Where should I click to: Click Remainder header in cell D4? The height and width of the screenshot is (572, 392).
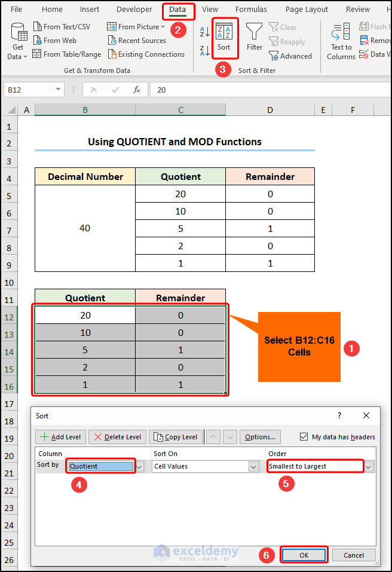pos(270,176)
